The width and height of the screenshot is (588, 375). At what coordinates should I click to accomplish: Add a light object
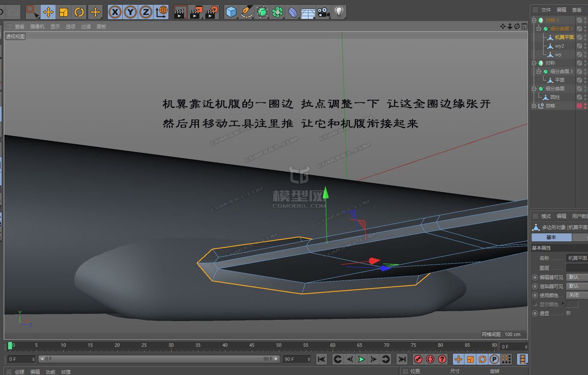[339, 12]
